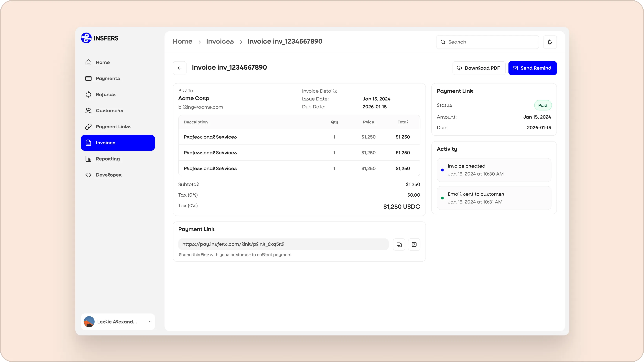Open payment link in new window

414,244
